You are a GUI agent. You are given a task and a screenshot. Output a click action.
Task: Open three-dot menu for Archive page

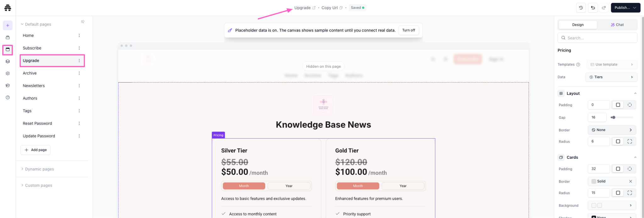coord(79,73)
